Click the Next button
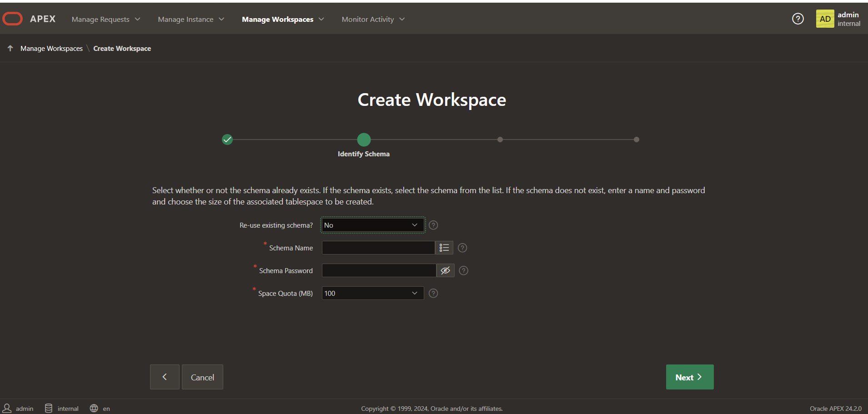 690,377
